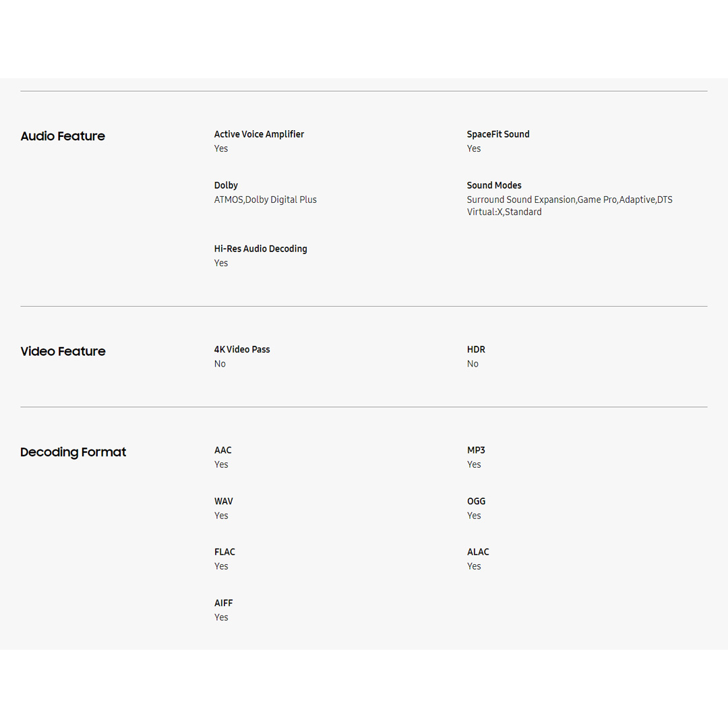Click the AIFF format label
Image resolution: width=728 pixels, height=728 pixels.
(x=223, y=603)
